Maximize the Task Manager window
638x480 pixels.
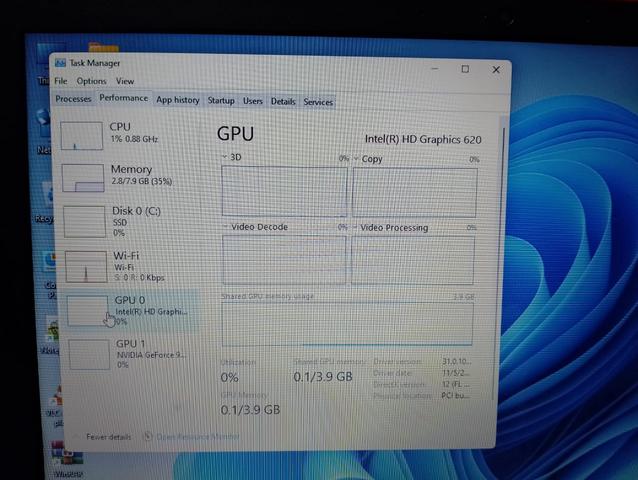tap(465, 69)
